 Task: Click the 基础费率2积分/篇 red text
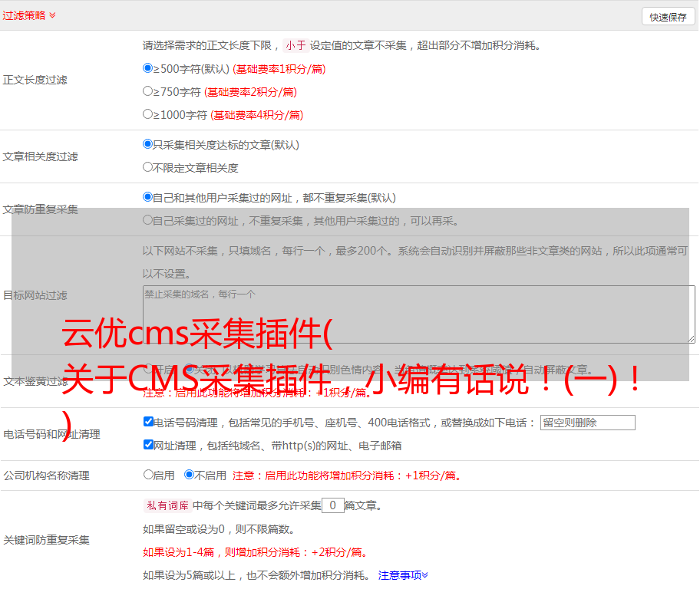pyautogui.click(x=250, y=92)
